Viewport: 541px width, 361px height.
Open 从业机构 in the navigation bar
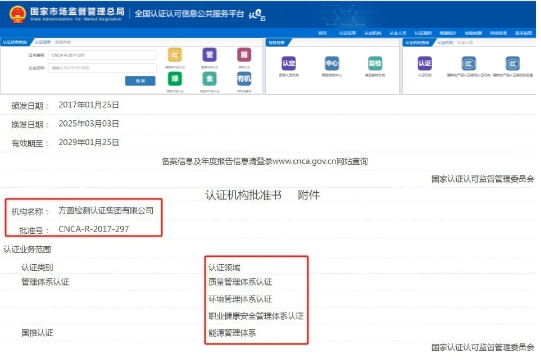point(373,33)
